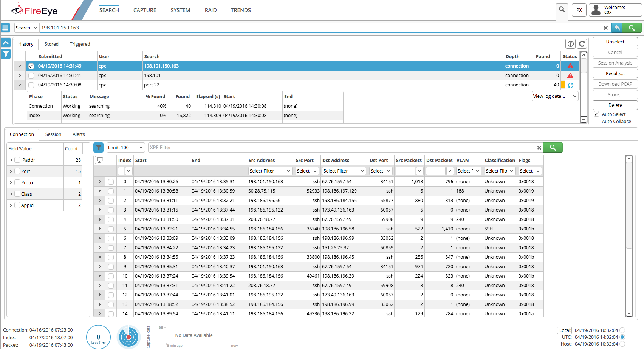644x349 pixels.
Task: Switch to the Triggered tab
Action: click(80, 44)
